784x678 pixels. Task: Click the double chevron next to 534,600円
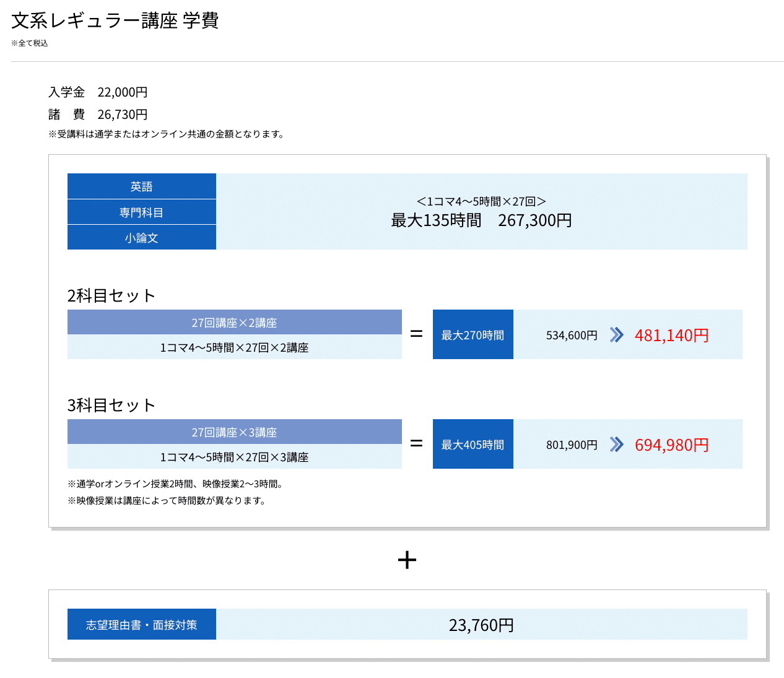(x=616, y=335)
